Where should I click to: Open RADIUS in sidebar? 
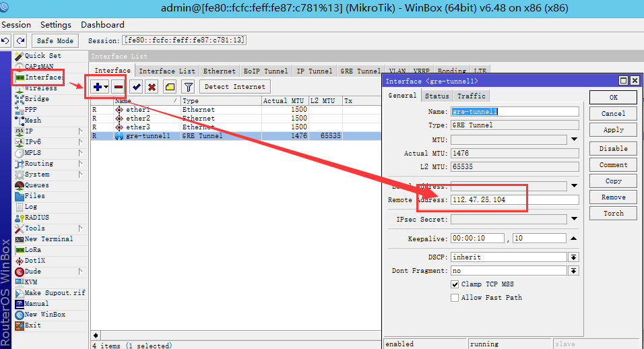click(x=36, y=217)
